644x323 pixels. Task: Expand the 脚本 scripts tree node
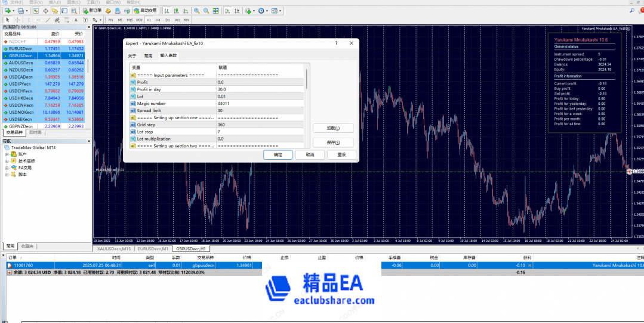click(x=7, y=174)
